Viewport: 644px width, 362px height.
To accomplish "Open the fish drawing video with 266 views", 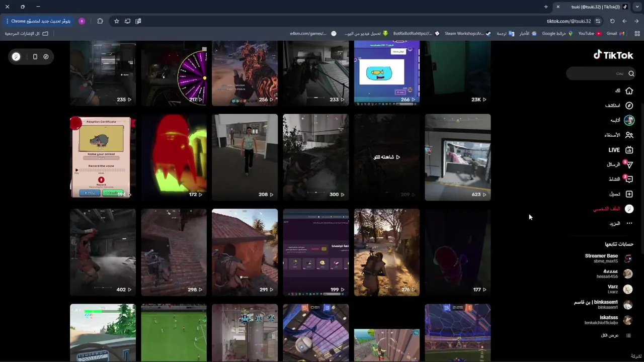I will point(386,73).
